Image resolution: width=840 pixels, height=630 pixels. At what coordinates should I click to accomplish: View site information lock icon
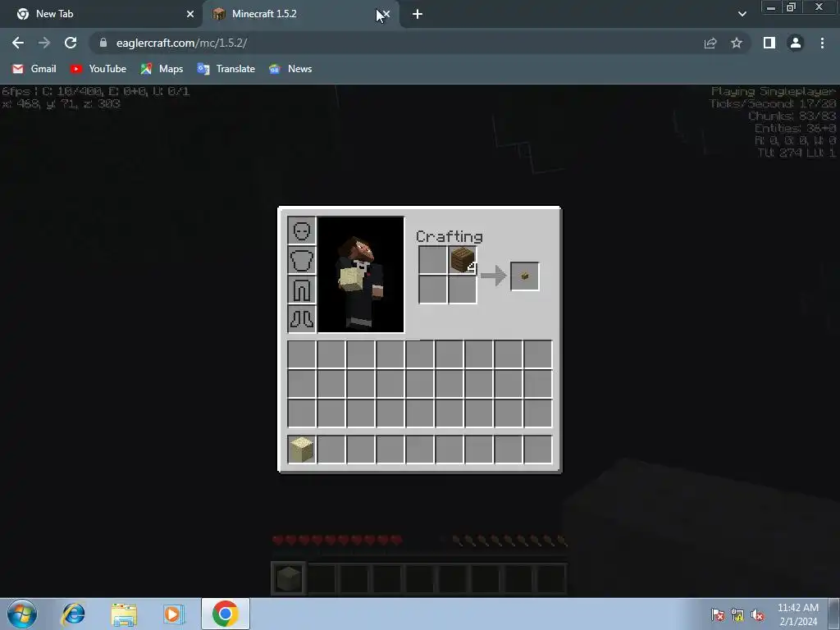(x=103, y=43)
